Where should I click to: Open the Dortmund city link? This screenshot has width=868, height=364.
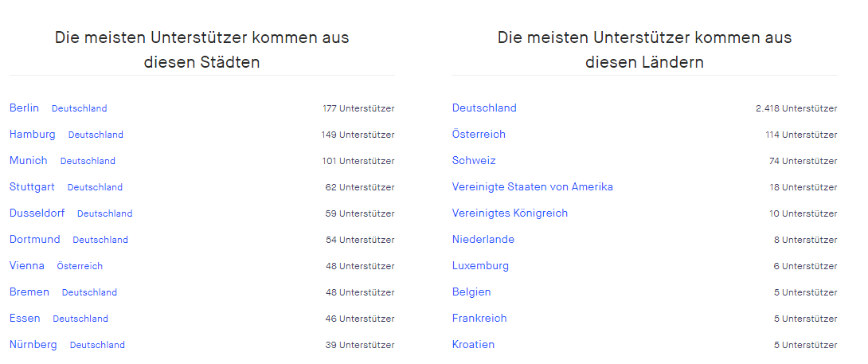35,240
